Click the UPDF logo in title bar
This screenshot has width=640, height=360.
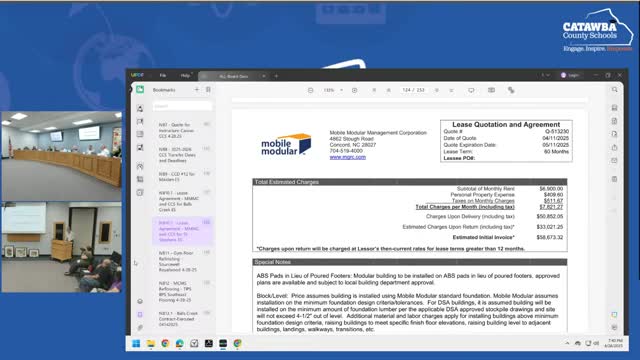pyautogui.click(x=137, y=75)
